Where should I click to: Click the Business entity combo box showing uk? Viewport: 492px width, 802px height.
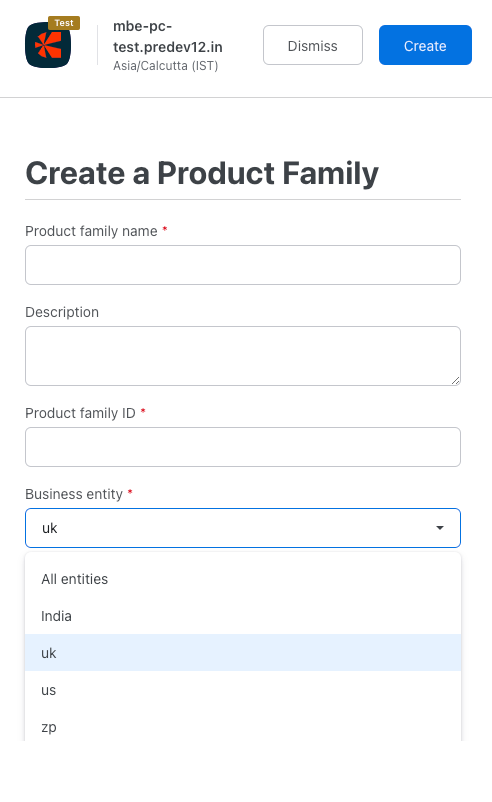[243, 528]
